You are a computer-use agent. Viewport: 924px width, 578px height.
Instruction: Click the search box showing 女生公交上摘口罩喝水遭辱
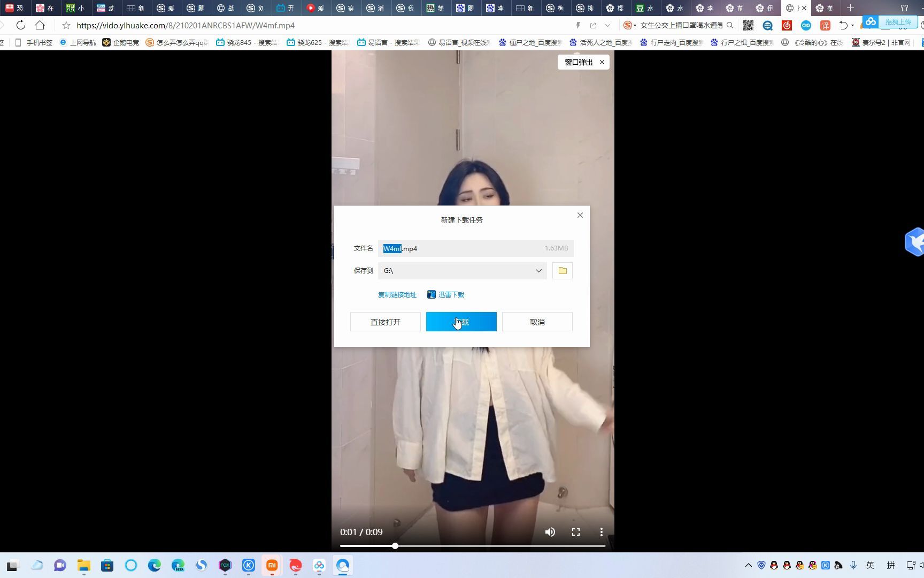681,25
